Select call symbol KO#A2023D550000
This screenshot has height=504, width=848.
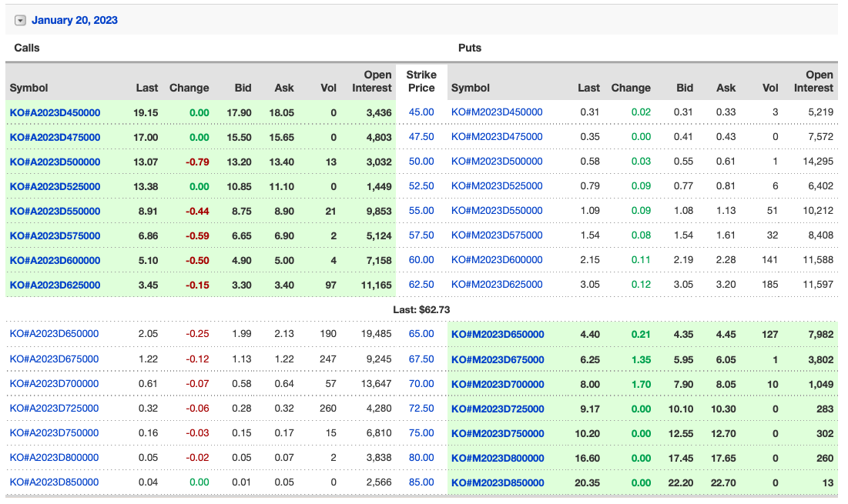click(55, 212)
